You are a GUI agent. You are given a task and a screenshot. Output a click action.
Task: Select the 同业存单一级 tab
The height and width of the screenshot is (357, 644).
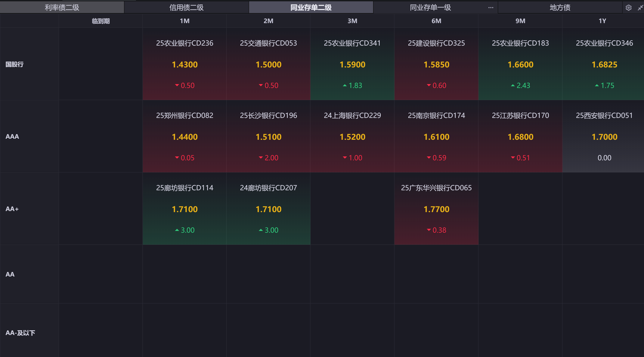430,7
